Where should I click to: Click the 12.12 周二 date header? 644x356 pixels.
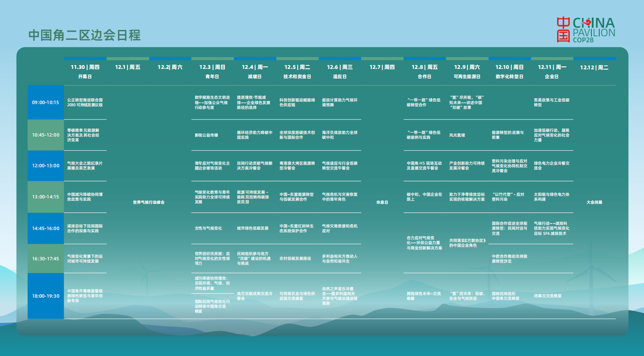pos(594,68)
